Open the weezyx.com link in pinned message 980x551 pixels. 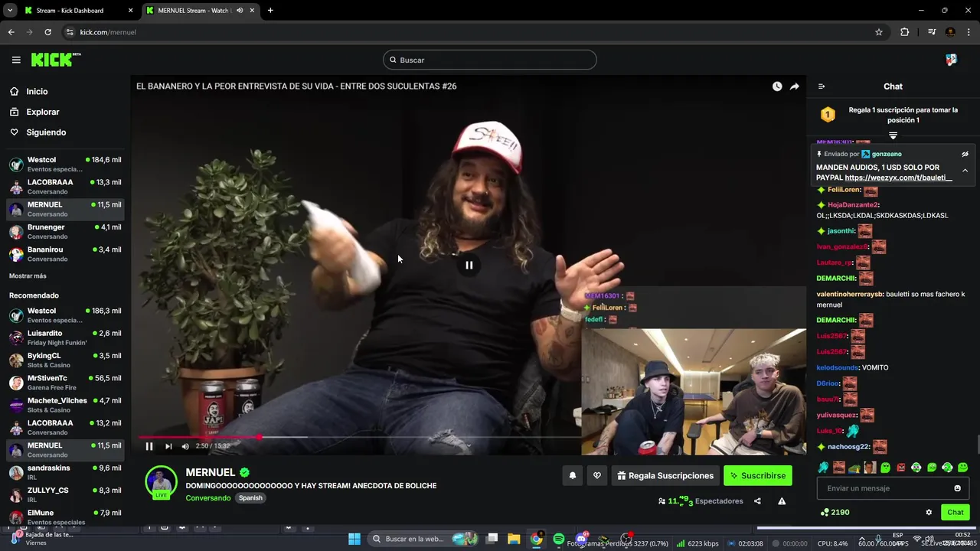click(899, 178)
